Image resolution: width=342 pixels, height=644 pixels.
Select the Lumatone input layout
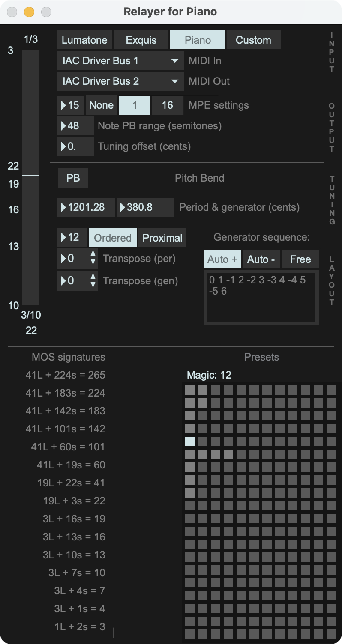pos(84,40)
